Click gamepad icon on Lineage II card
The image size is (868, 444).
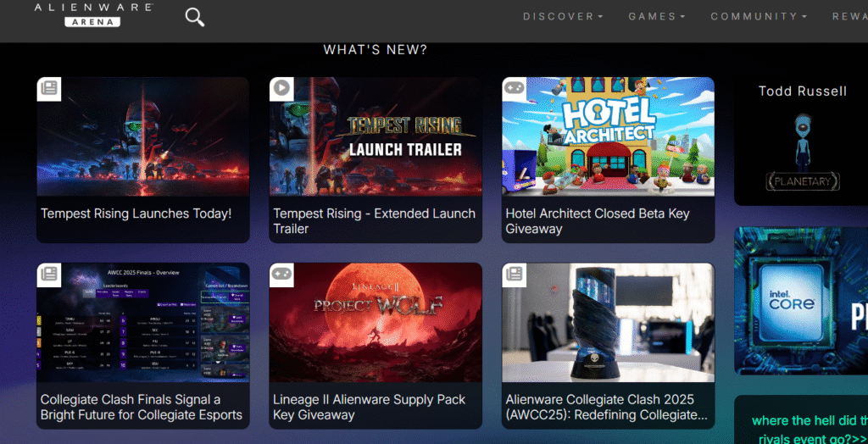[281, 275]
